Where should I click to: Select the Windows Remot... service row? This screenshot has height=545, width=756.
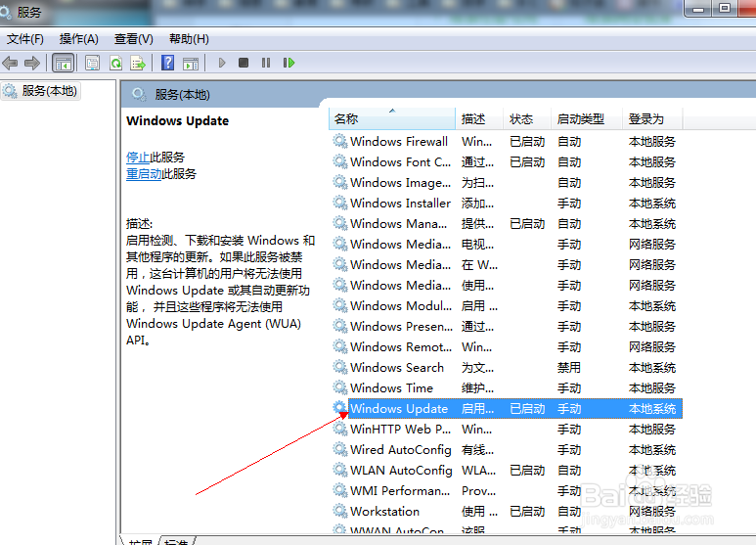pos(506,346)
